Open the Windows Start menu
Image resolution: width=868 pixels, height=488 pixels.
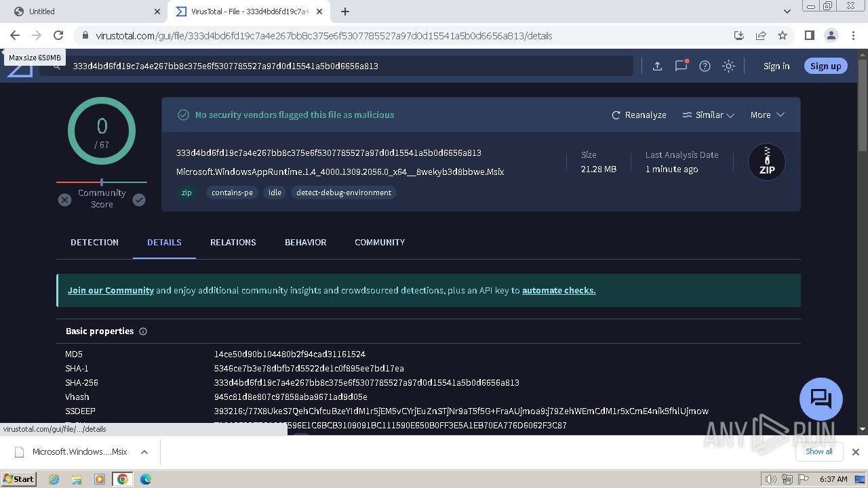tap(19, 479)
